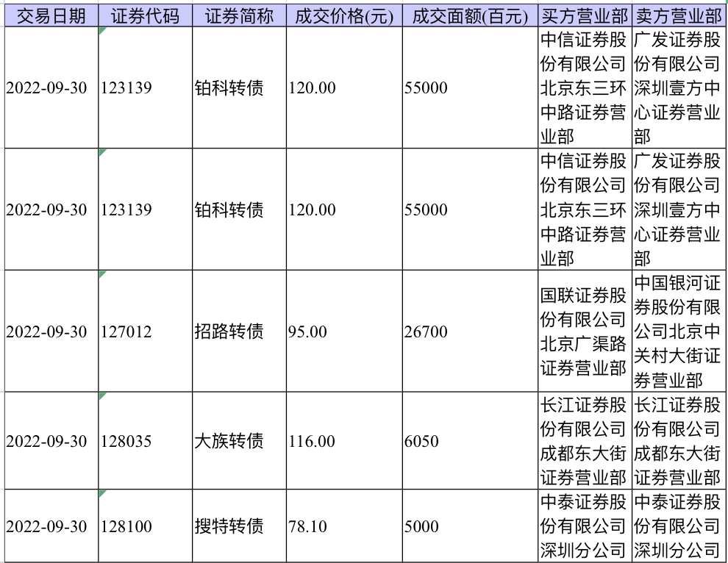Click the 证券简称 header cell
Image resolution: width=728 pixels, height=563 pixels.
tap(239, 16)
